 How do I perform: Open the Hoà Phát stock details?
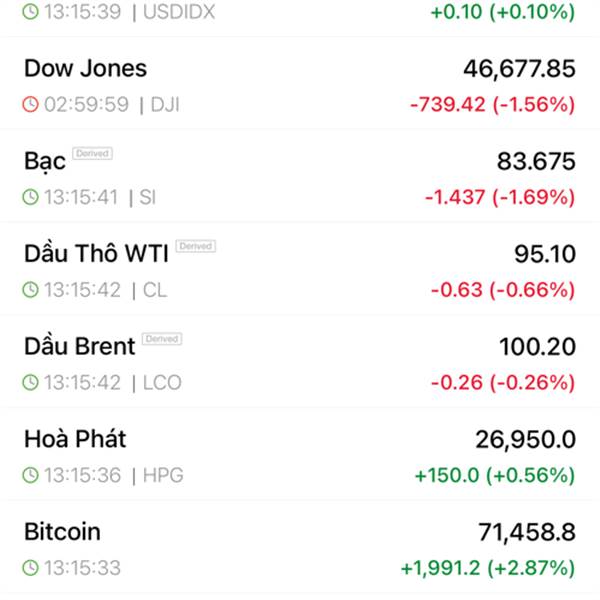300,454
